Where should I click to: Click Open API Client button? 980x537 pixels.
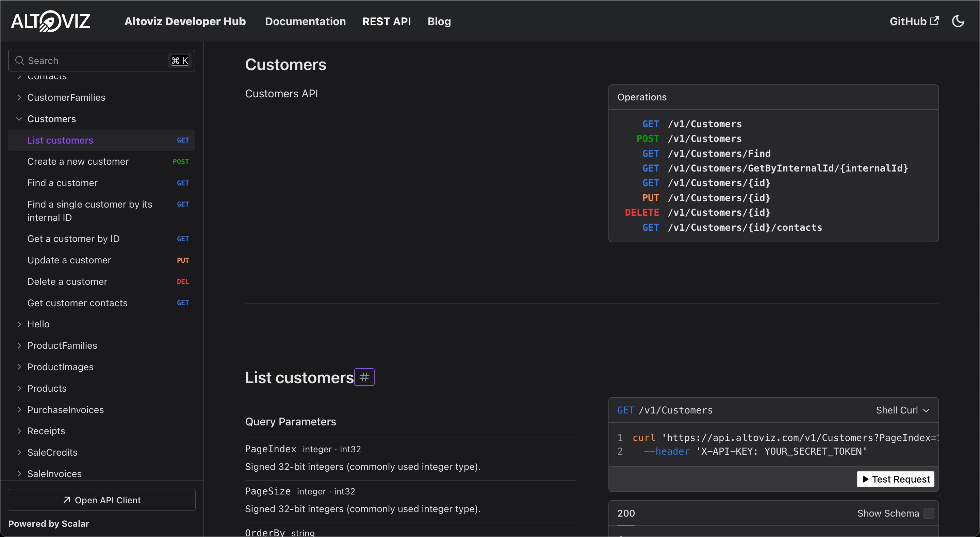pos(102,500)
